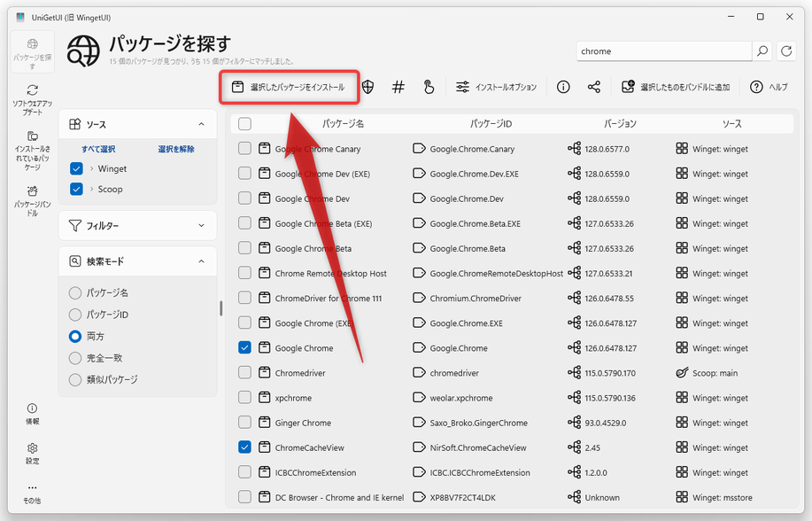Viewport: 812px width, 521px height.
Task: Expand the フィルター panel chevron
Action: coord(201,226)
